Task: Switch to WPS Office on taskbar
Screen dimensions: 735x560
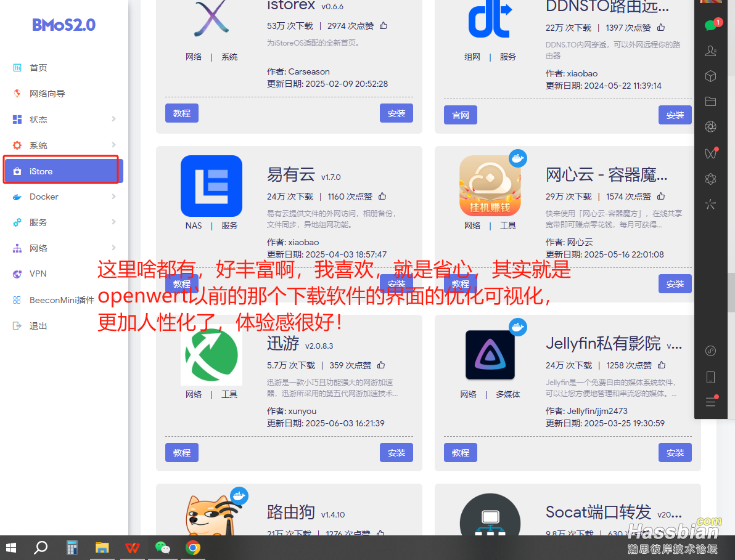Action: (x=133, y=548)
